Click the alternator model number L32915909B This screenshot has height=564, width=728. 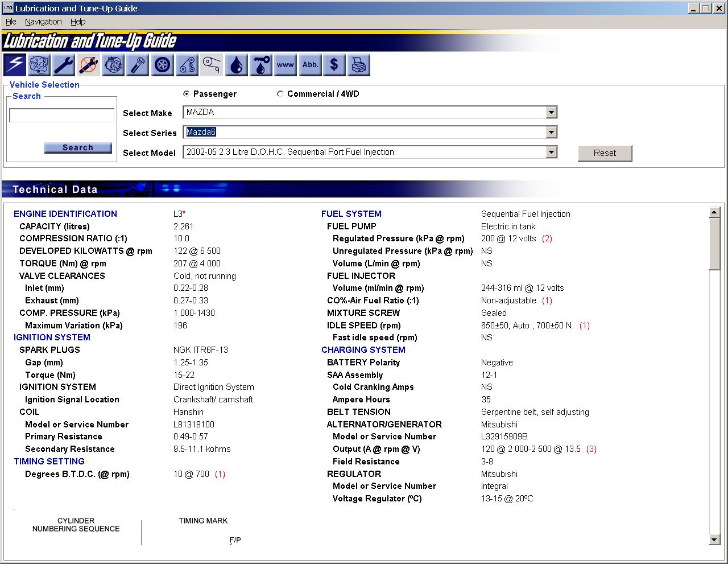point(504,437)
